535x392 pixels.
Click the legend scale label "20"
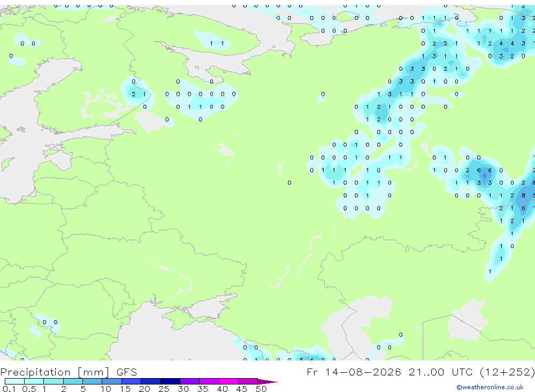pos(144,389)
